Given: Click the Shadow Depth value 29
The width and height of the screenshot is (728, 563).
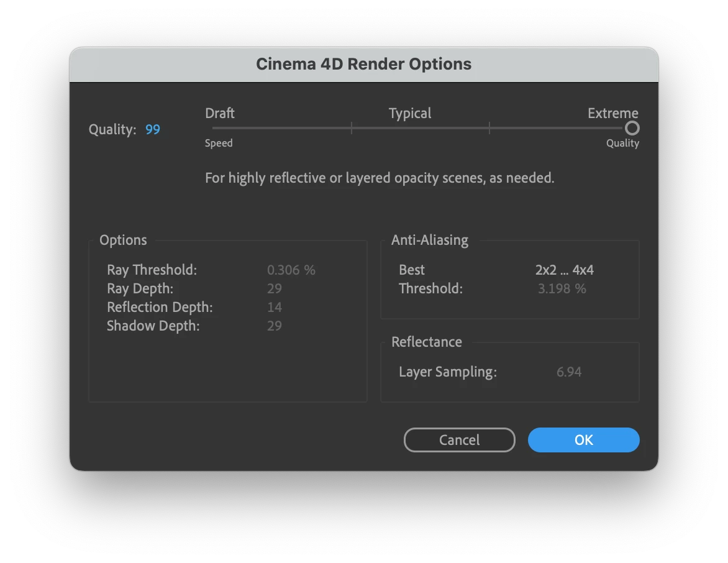Looking at the screenshot, I should (275, 326).
